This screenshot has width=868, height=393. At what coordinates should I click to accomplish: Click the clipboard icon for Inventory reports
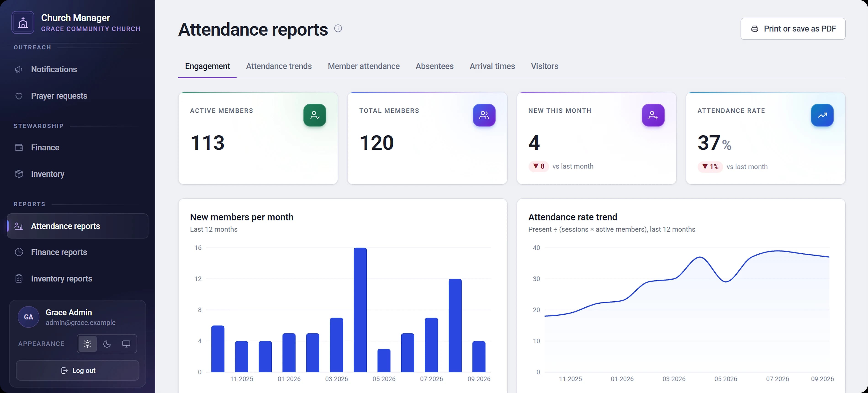[x=19, y=279]
